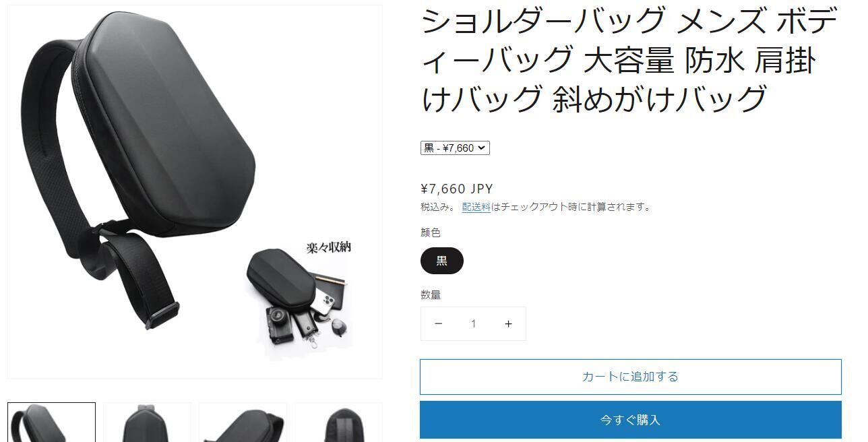Click the strap buckle in main image
This screenshot has height=442, width=868.
[163, 315]
